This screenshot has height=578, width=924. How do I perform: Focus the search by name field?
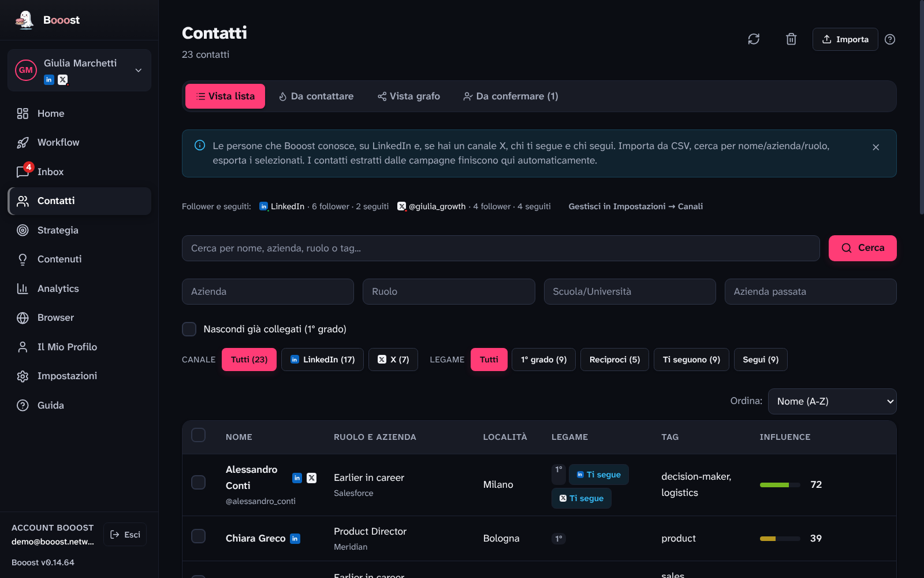click(x=501, y=248)
